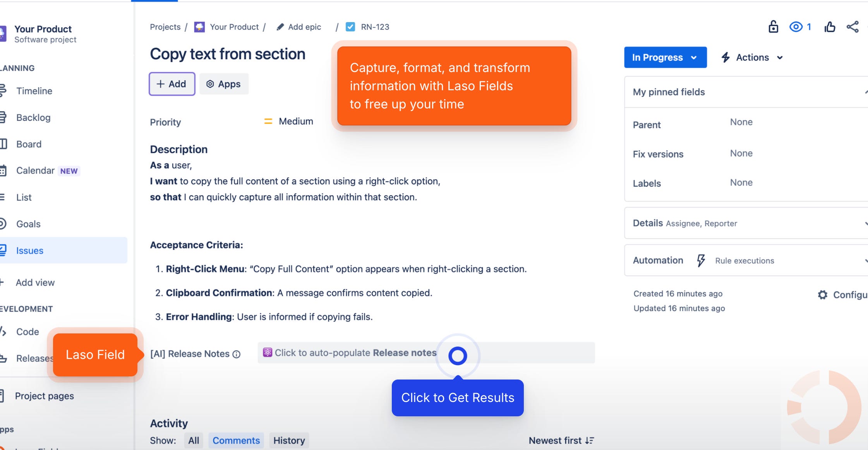Click the auto-populate Release notes field
The width and height of the screenshot is (868, 450).
point(355,353)
